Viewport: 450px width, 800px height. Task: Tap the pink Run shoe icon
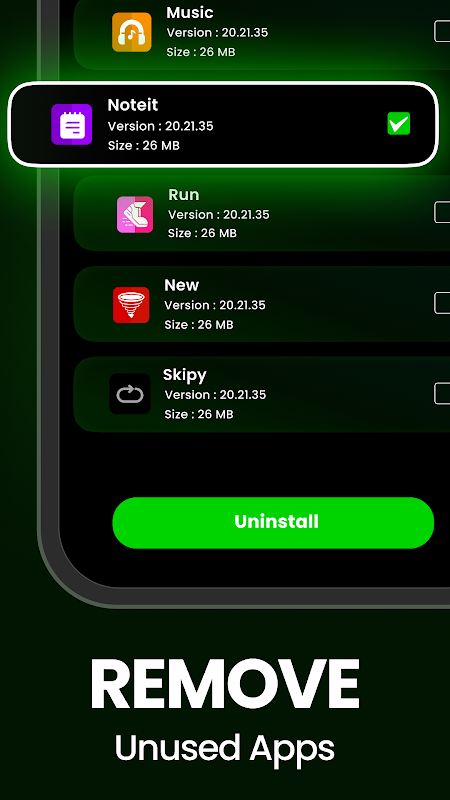point(135,215)
